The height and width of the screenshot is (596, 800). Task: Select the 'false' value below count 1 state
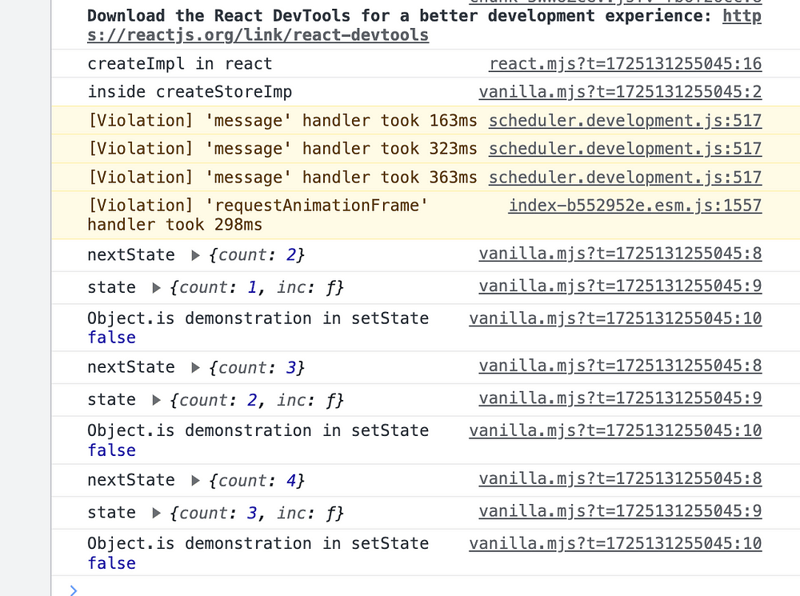coord(112,338)
